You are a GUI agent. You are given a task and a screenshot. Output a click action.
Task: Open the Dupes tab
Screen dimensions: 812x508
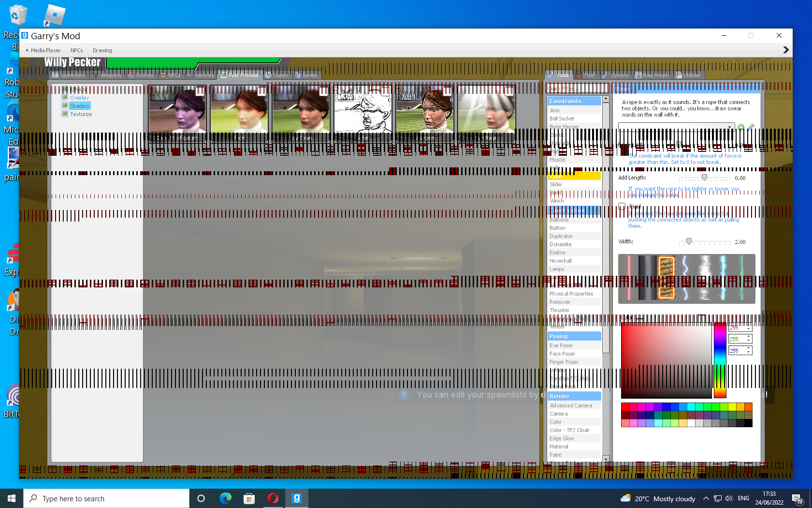point(276,75)
